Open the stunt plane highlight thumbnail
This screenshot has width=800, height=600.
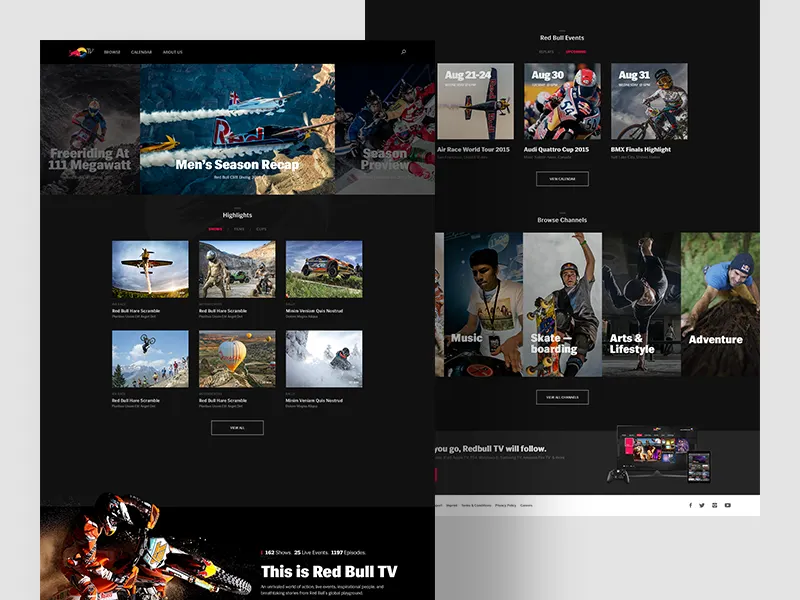click(x=150, y=269)
